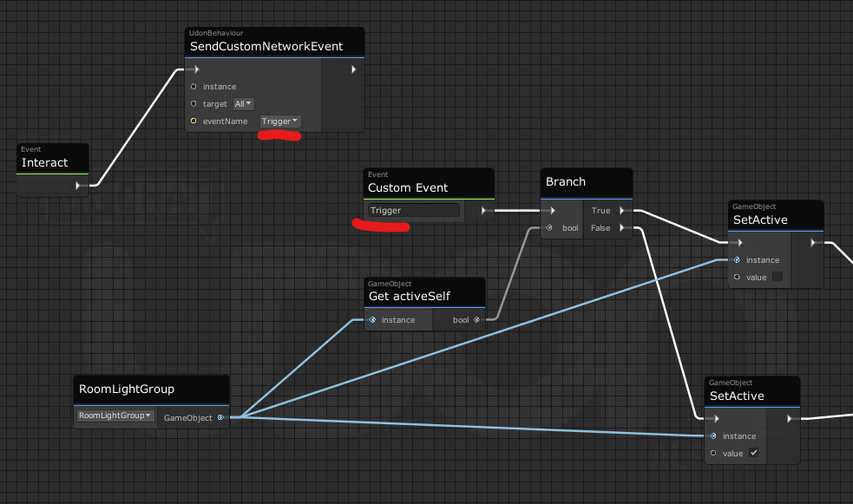Click RoomLightGroup's GameObject output port
The image size is (853, 504).
220,417
